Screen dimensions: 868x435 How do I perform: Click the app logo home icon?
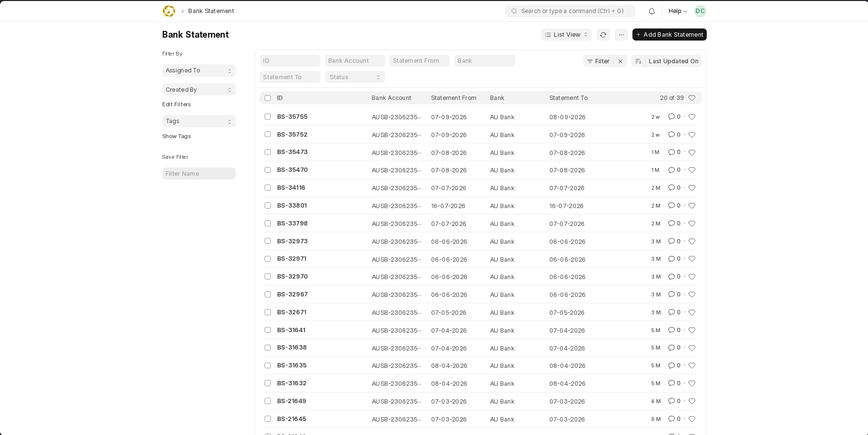169,11
